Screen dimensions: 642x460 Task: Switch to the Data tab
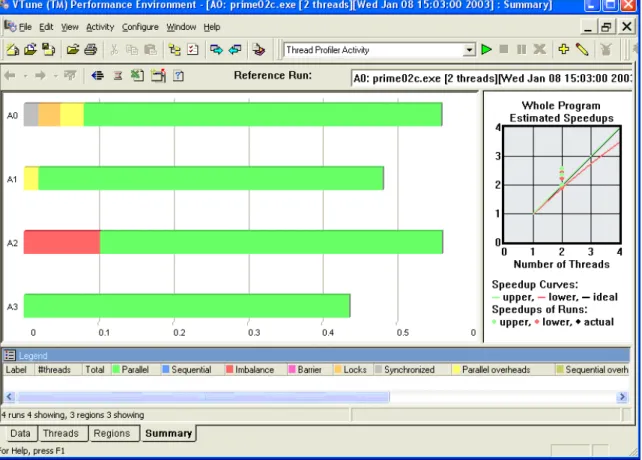click(20, 433)
